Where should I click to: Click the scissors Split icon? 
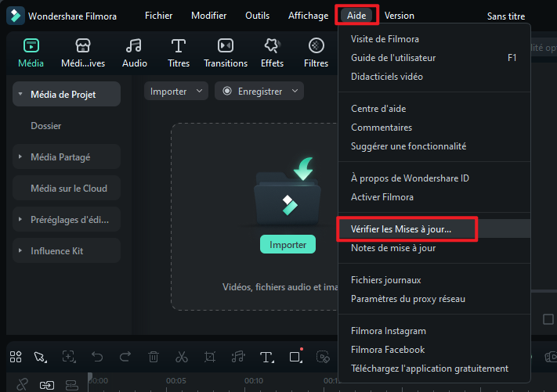pyautogui.click(x=182, y=357)
